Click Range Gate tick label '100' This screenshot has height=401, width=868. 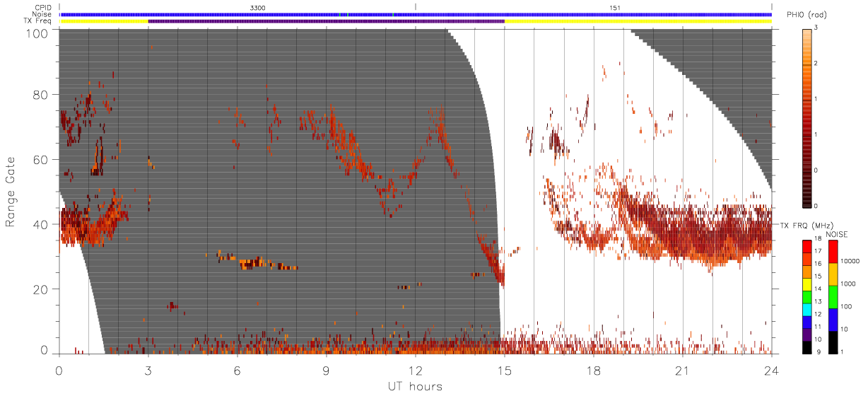(x=39, y=33)
